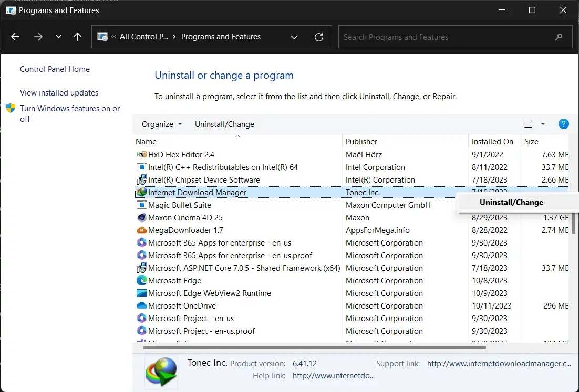
Task: Click the 'AppsForMega.info' publisher cell
Action: coord(377,230)
